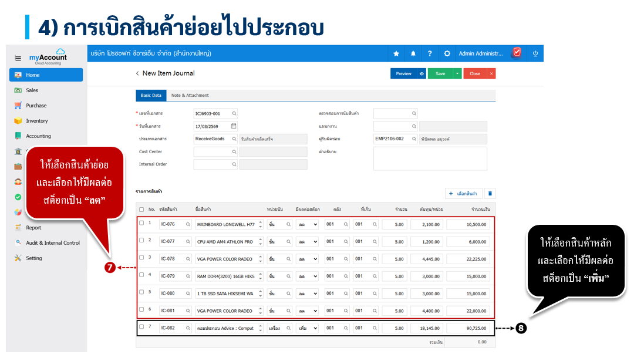This screenshot has width=644, height=361.
Task: Open the settings gear icon in header
Action: [x=447, y=53]
